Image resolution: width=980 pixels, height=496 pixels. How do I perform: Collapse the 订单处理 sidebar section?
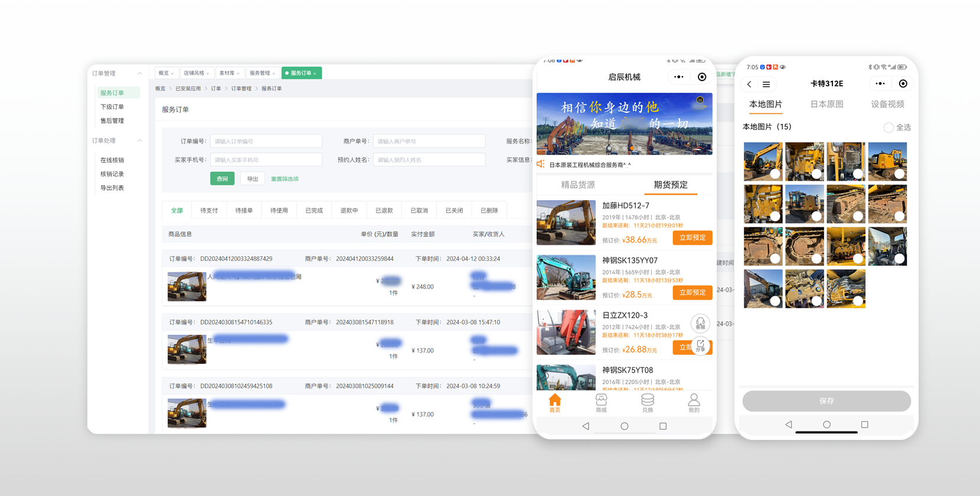pyautogui.click(x=139, y=141)
